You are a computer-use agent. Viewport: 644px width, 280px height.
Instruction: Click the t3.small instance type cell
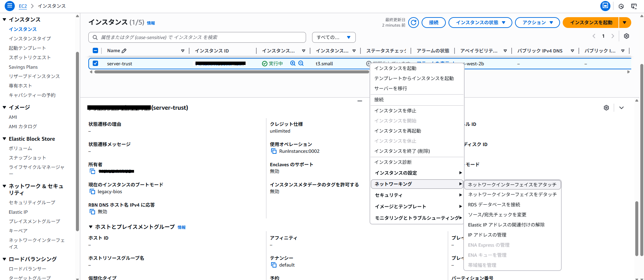click(x=324, y=64)
